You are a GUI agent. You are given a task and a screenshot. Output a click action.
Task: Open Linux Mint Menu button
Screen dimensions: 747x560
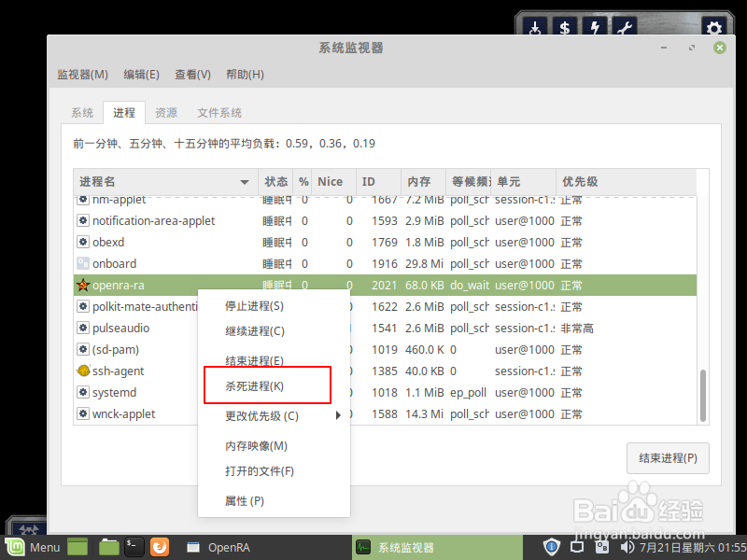[x=33, y=547]
